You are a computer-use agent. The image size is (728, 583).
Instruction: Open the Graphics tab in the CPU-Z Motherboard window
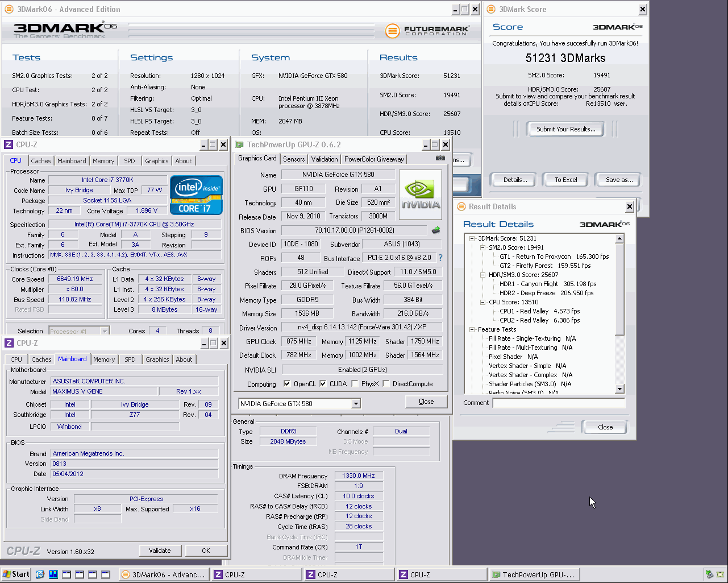point(157,359)
